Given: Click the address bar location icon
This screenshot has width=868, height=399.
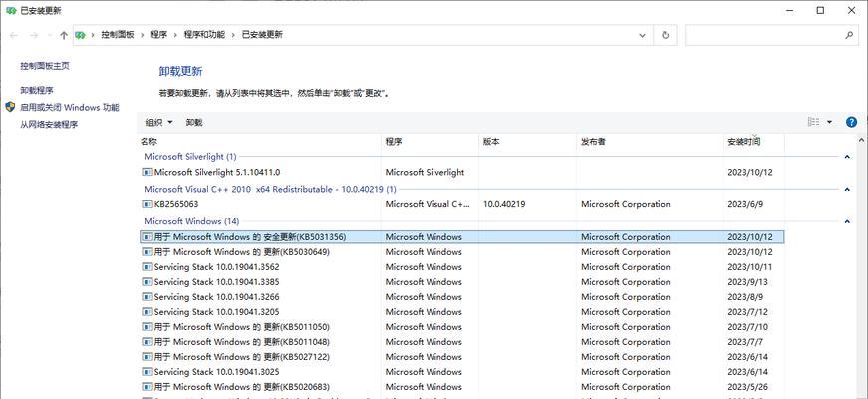Looking at the screenshot, I should click(x=81, y=35).
